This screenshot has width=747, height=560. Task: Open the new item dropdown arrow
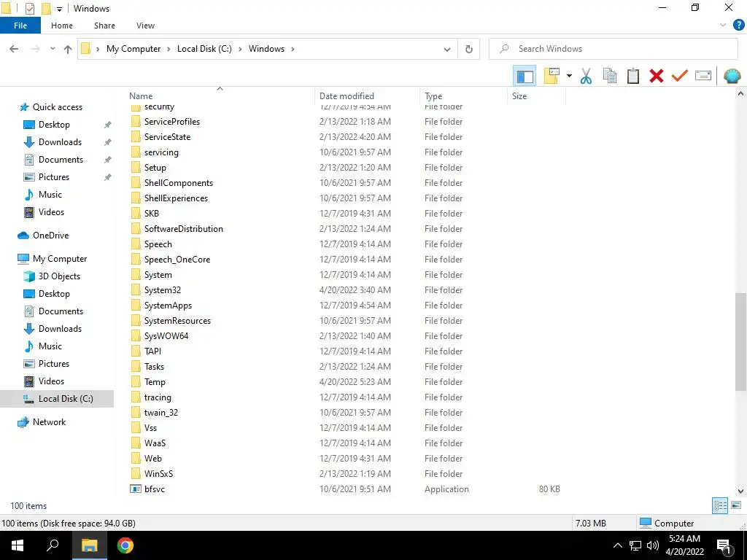[x=569, y=76]
